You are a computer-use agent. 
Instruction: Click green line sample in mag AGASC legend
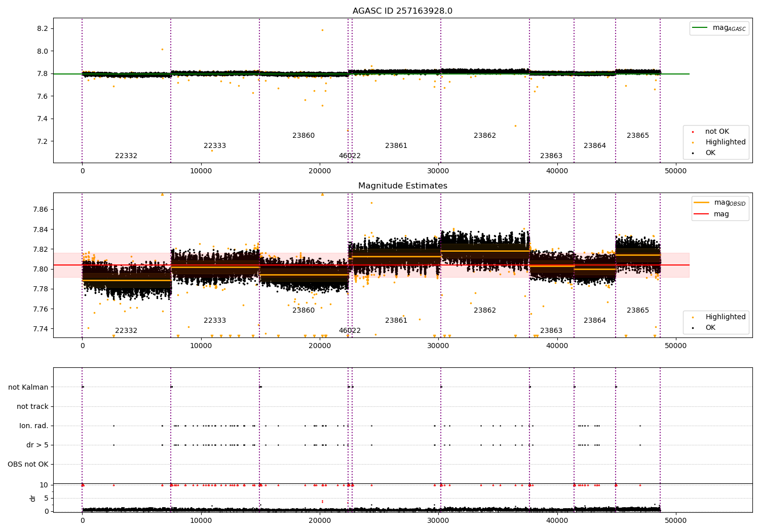point(699,28)
